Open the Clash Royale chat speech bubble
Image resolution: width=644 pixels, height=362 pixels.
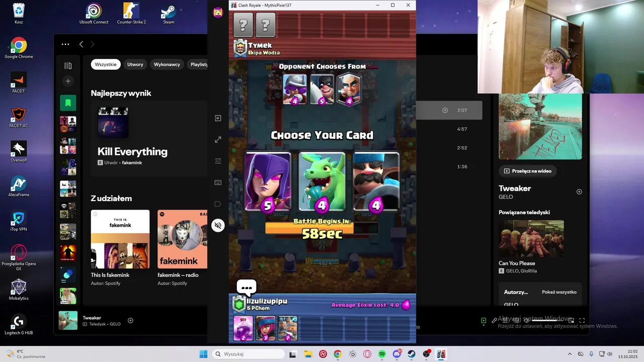click(247, 288)
